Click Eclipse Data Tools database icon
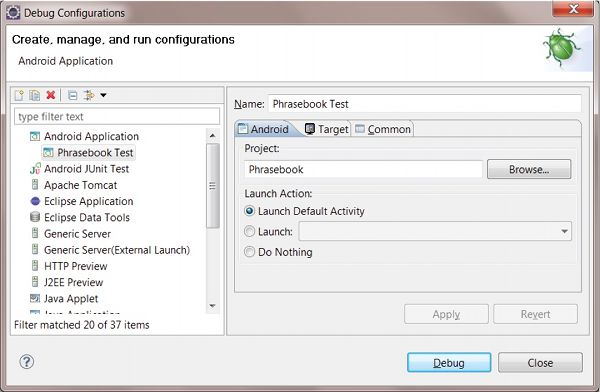Screen dimensions: 600x392 click(35, 217)
